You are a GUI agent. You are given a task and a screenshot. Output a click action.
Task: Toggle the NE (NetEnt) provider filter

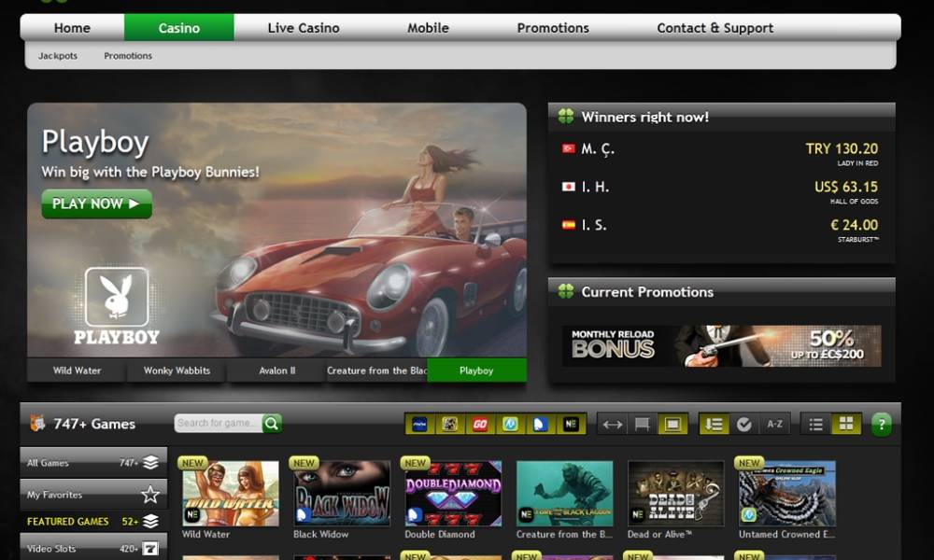tap(571, 425)
